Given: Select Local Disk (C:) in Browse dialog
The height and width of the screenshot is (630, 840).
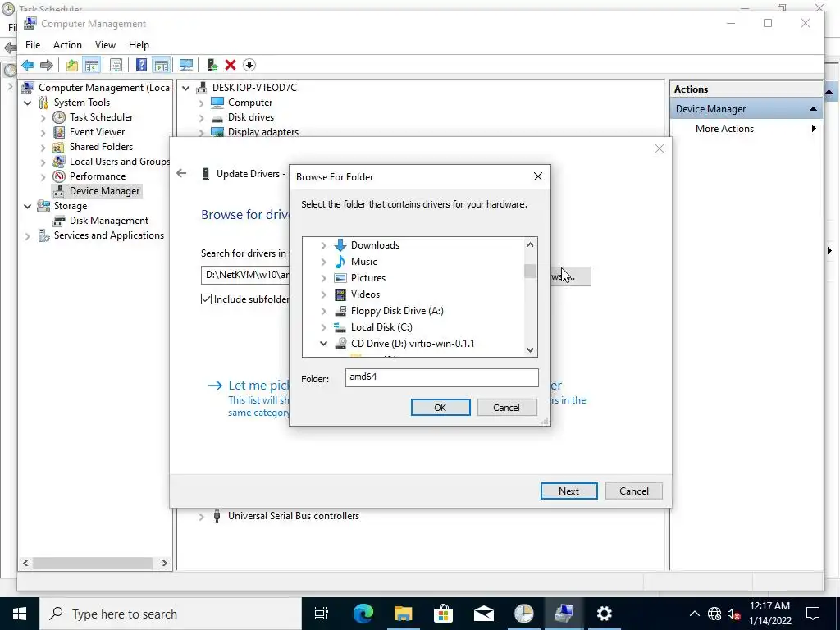Looking at the screenshot, I should coord(381,327).
